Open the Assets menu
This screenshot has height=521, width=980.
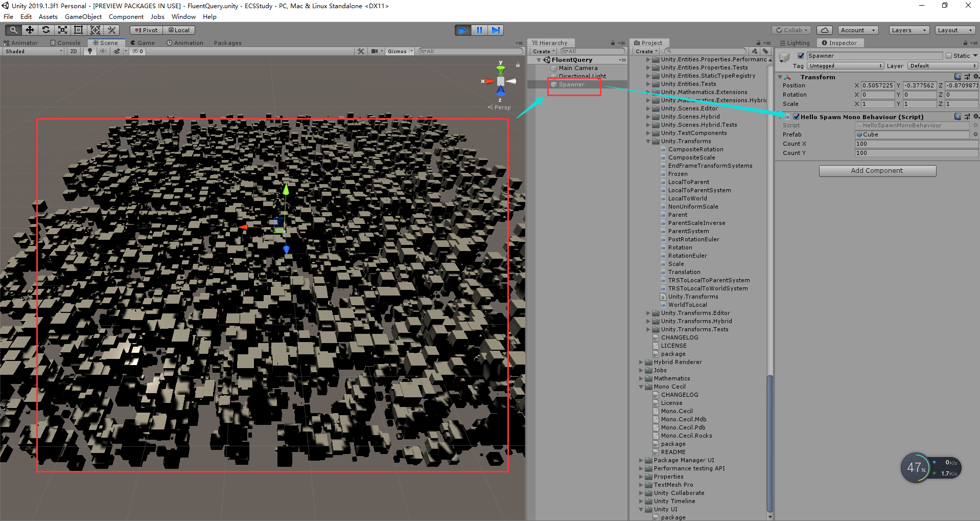coord(48,16)
